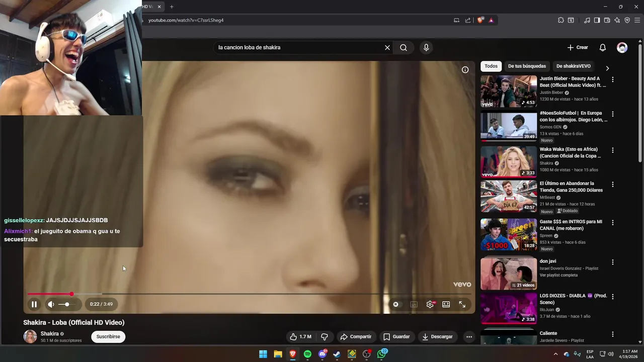Clear the search box with the X
This screenshot has width=644, height=362.
[x=387, y=47]
